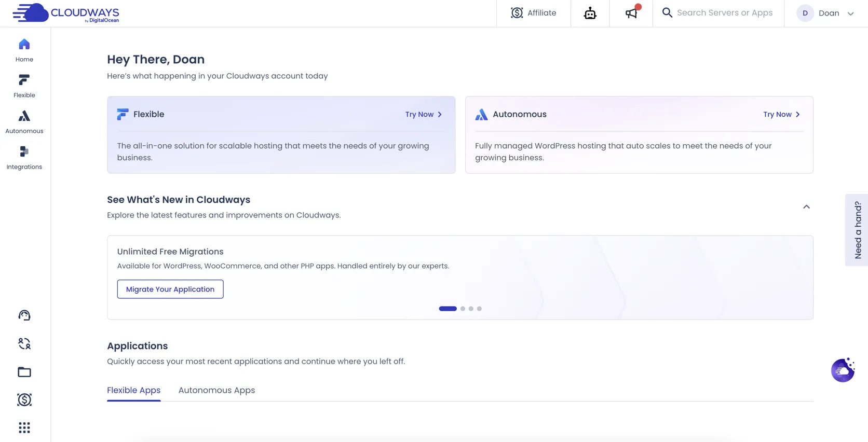The height and width of the screenshot is (442, 868).
Task: Click the Autonomous card logo icon
Action: pos(481,114)
